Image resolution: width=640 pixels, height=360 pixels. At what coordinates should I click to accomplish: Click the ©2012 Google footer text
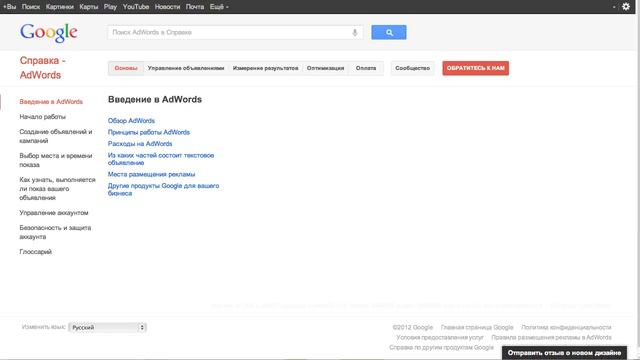(412, 327)
